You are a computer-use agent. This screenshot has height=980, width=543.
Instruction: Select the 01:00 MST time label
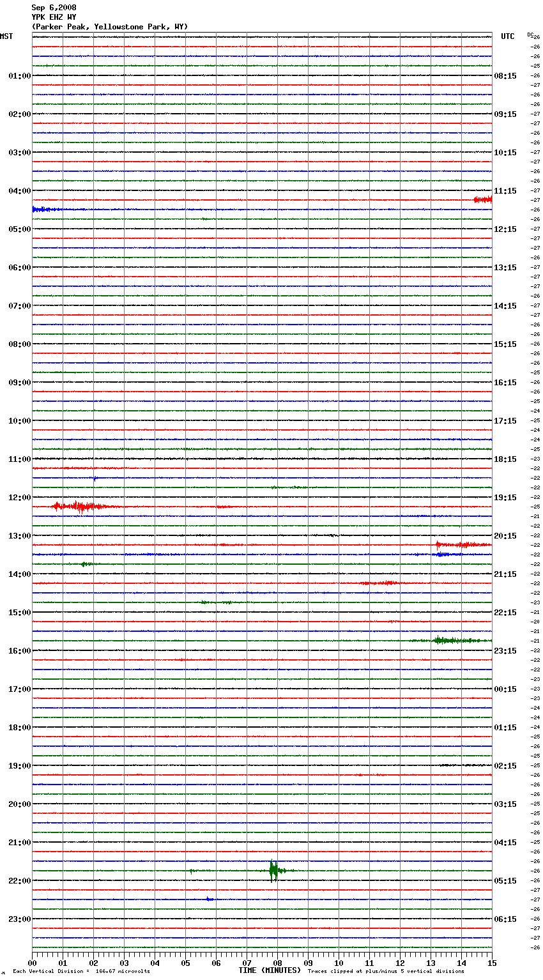(x=20, y=76)
